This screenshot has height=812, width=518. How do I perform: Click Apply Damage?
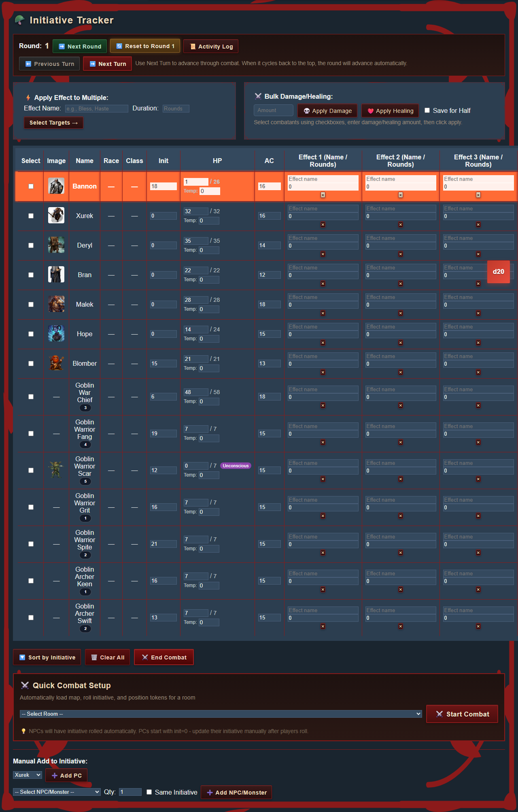click(327, 111)
